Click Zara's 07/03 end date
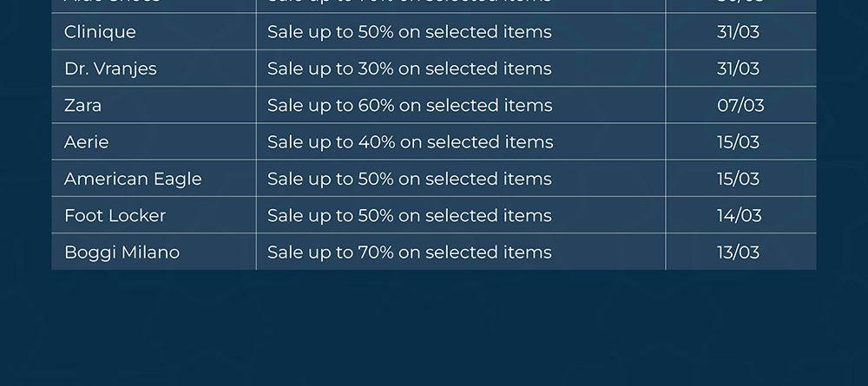 coord(740,106)
